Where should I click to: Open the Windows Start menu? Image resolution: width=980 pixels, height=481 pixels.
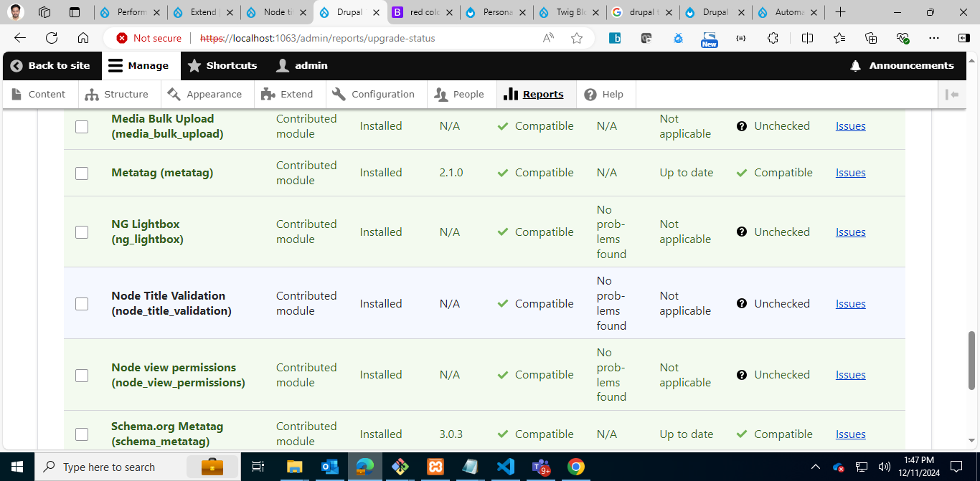click(17, 467)
